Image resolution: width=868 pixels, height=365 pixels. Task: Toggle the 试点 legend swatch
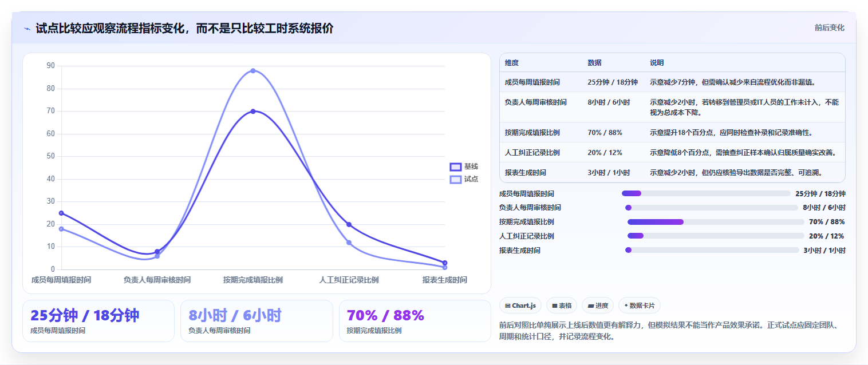[456, 179]
